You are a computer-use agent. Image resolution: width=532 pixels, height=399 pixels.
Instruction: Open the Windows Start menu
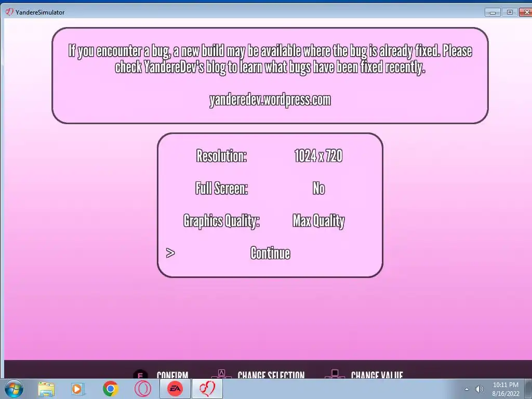click(x=14, y=389)
